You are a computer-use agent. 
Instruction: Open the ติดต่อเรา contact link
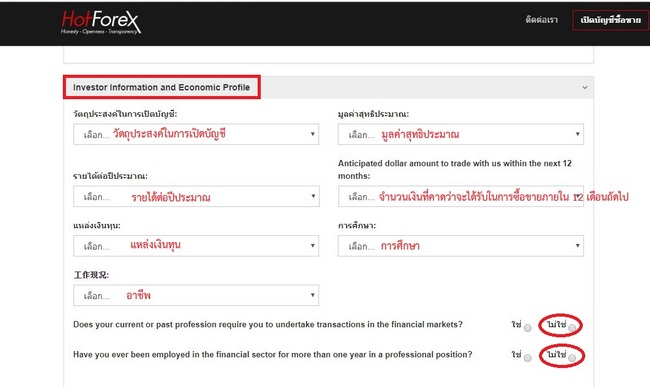point(541,19)
